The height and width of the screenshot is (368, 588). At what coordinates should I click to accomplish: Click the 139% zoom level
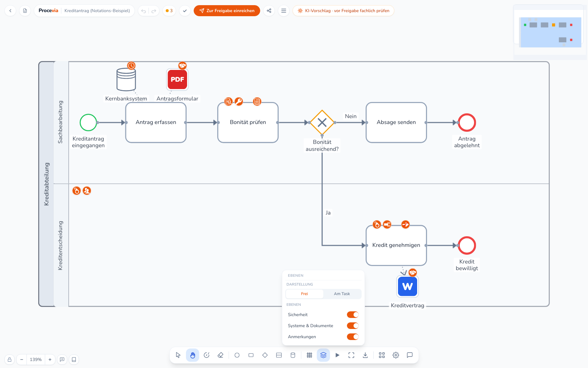tap(36, 360)
